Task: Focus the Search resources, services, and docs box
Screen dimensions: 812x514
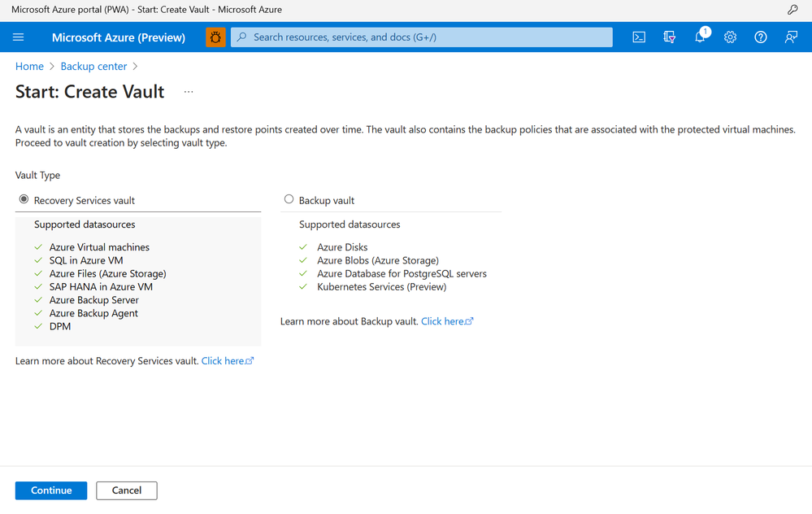Action: pyautogui.click(x=422, y=37)
